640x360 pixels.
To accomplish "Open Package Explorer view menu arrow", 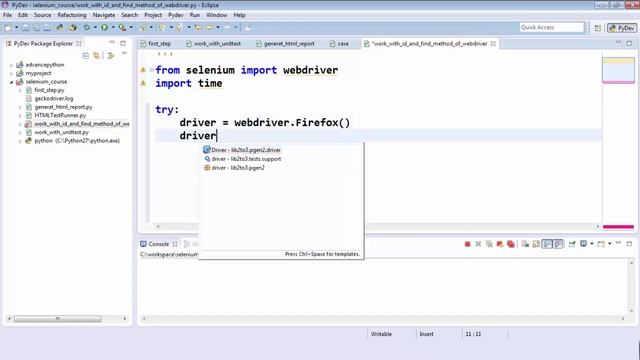I will tap(124, 53).
